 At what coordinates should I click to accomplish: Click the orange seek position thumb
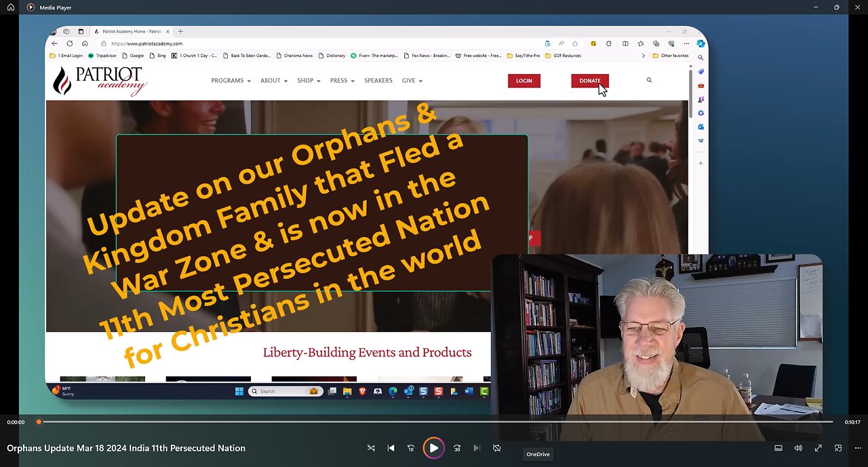click(39, 422)
